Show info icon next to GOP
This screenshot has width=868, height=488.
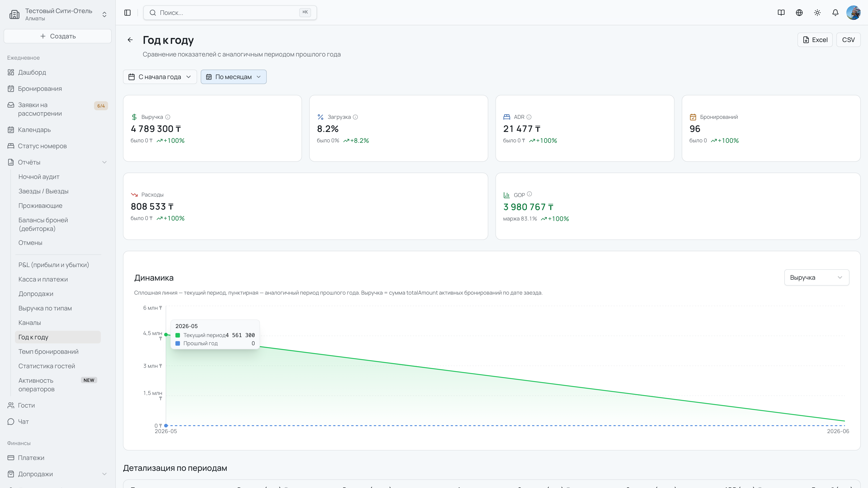529,194
